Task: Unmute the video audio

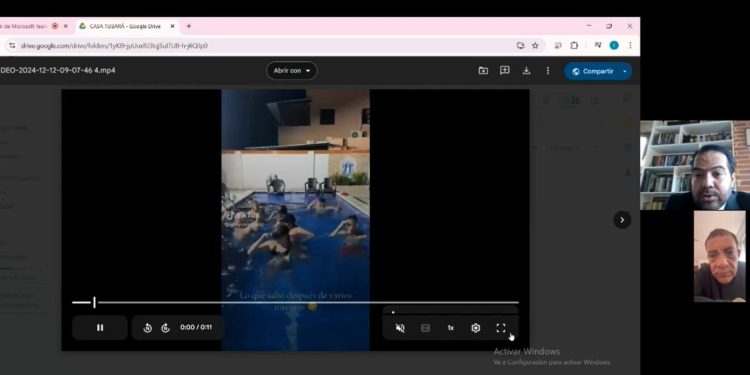Action: [x=400, y=328]
